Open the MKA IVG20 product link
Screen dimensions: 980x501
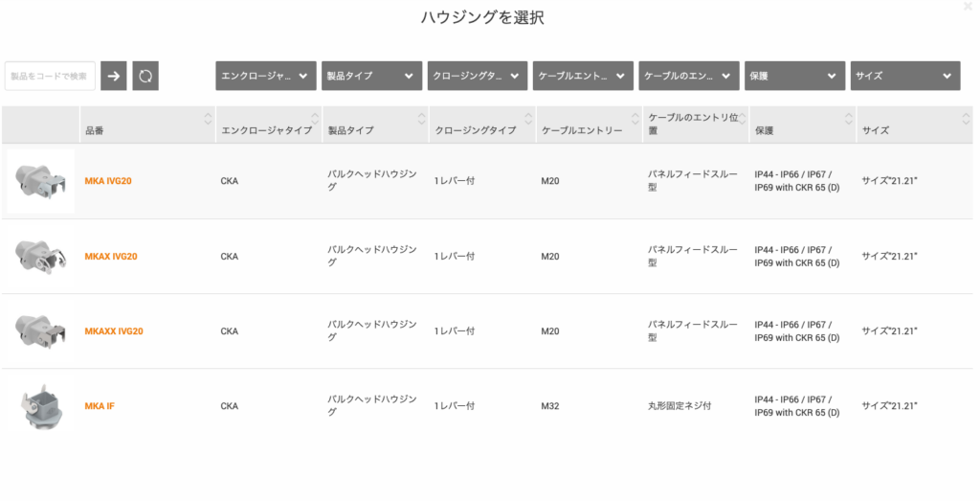coord(108,181)
